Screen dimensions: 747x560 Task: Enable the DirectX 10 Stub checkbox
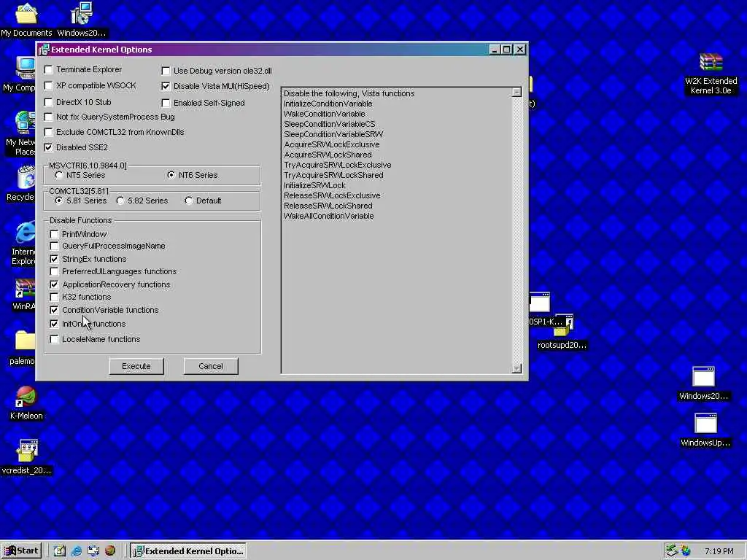click(x=49, y=102)
